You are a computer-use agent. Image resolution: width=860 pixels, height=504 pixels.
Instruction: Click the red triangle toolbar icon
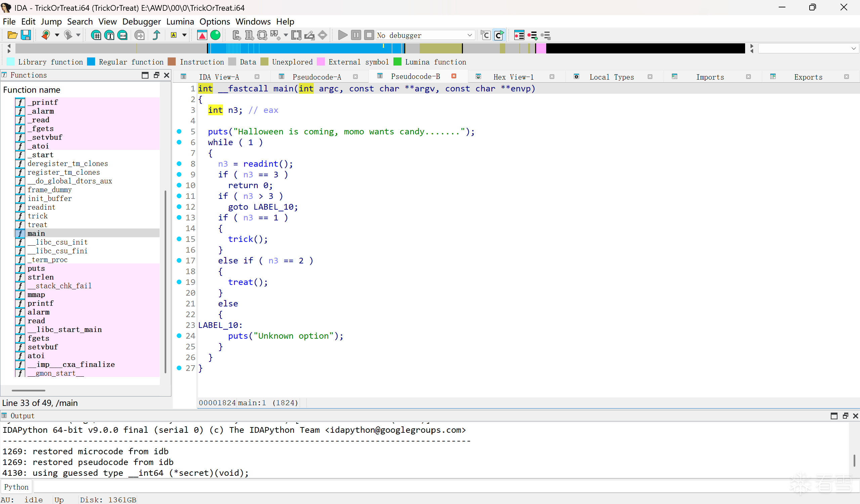pos(202,35)
